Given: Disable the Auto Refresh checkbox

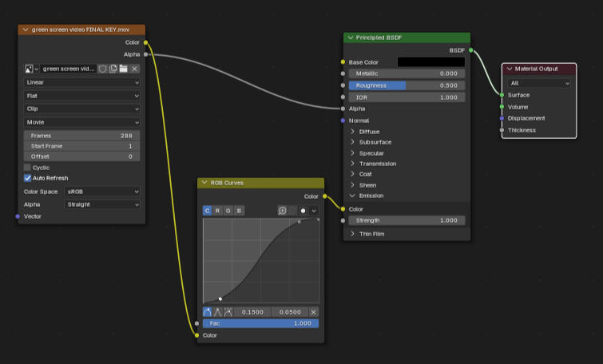Looking at the screenshot, I should [27, 178].
